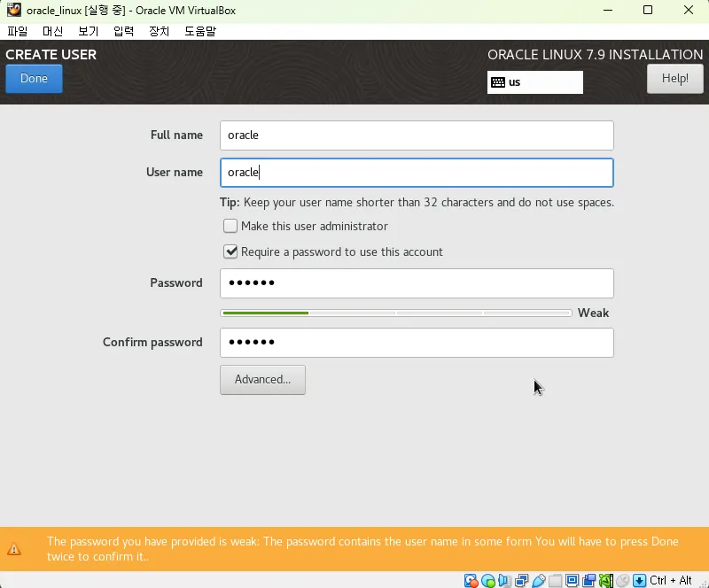Click the Help! button
The height and width of the screenshot is (588, 709).
coord(674,79)
